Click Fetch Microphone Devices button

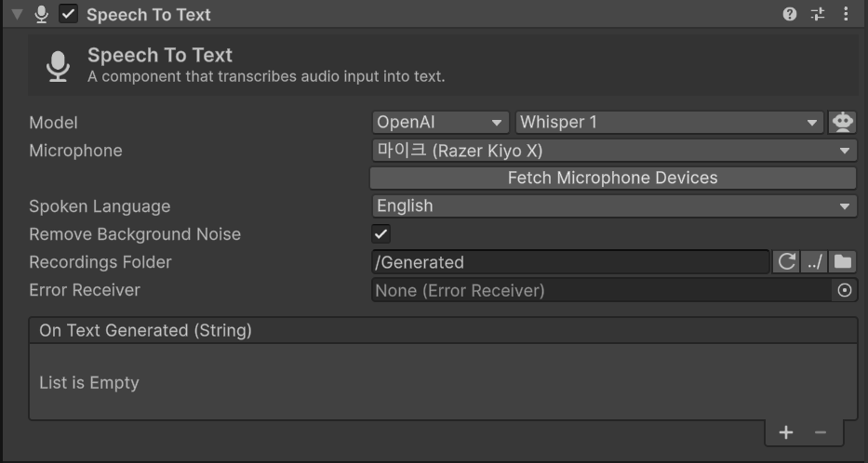(x=613, y=179)
